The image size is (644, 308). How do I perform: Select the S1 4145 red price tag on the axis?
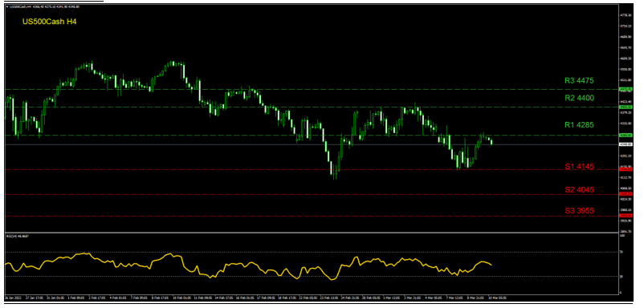tap(626, 169)
